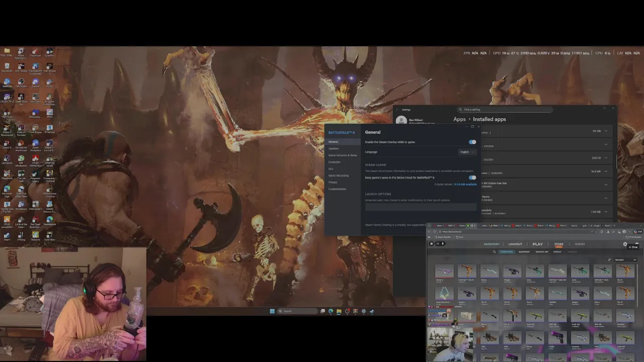This screenshot has height=362, width=644.
Task: Click the PLAY tab in the CS2 menu
Action: [538, 244]
